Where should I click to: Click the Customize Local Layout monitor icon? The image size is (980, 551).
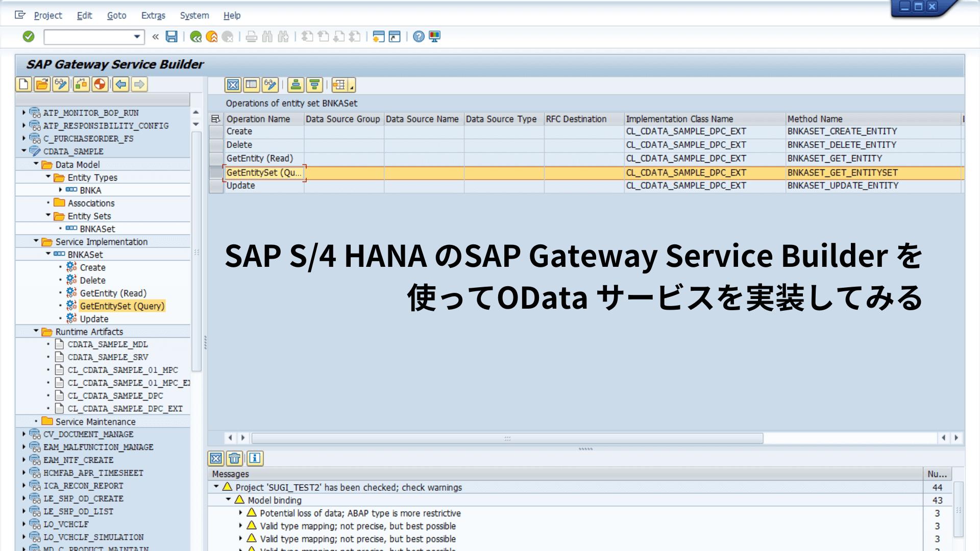tap(434, 36)
